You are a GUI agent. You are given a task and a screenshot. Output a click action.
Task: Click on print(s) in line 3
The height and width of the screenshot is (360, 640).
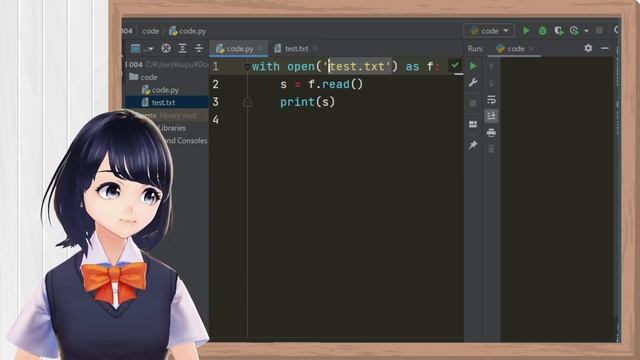307,102
